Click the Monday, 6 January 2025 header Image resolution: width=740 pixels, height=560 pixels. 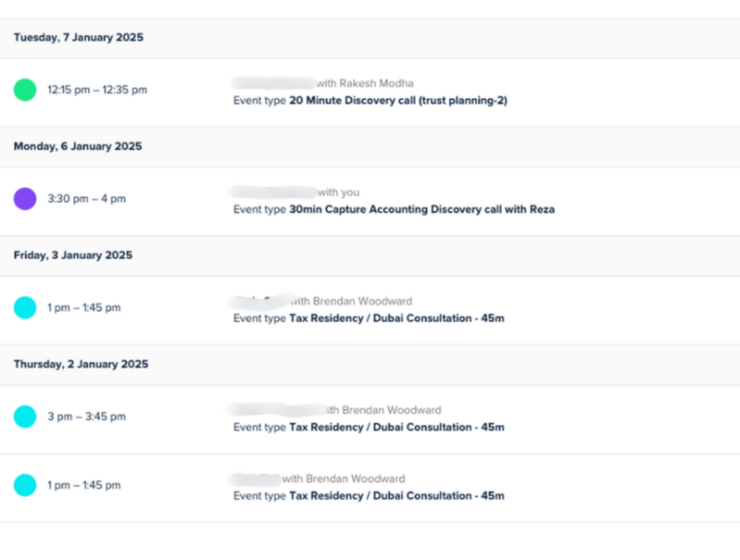pyautogui.click(x=77, y=146)
